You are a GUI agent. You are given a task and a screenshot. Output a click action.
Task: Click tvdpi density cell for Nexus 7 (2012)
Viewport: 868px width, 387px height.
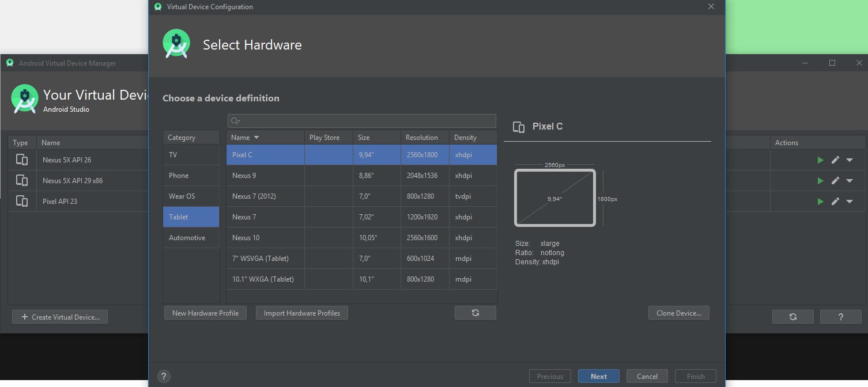pyautogui.click(x=473, y=196)
